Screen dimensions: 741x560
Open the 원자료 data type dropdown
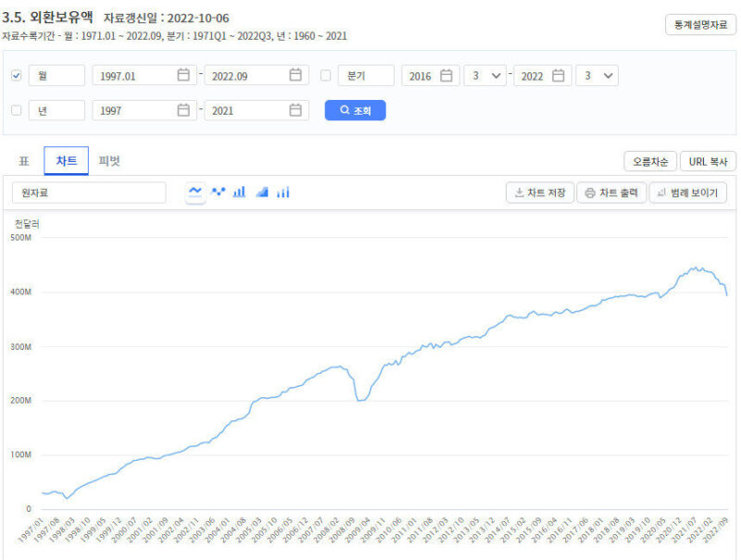tap(89, 193)
